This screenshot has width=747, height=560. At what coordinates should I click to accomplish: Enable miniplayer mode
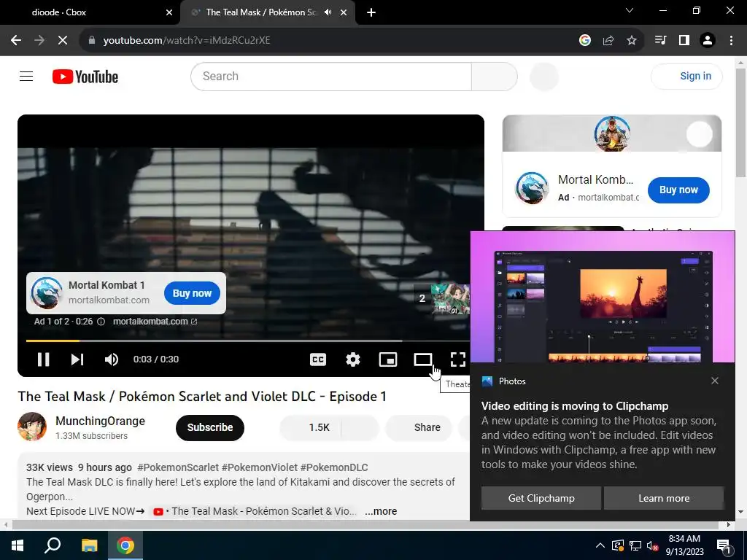coord(388,359)
